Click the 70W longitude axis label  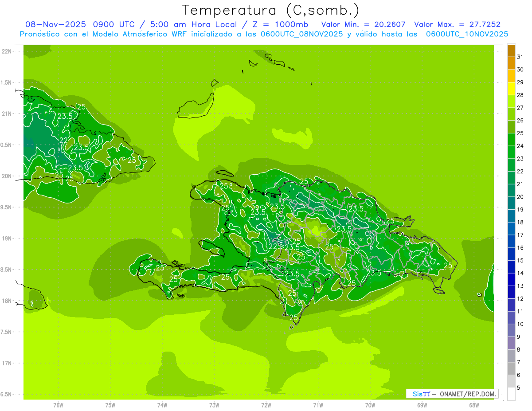click(x=370, y=405)
